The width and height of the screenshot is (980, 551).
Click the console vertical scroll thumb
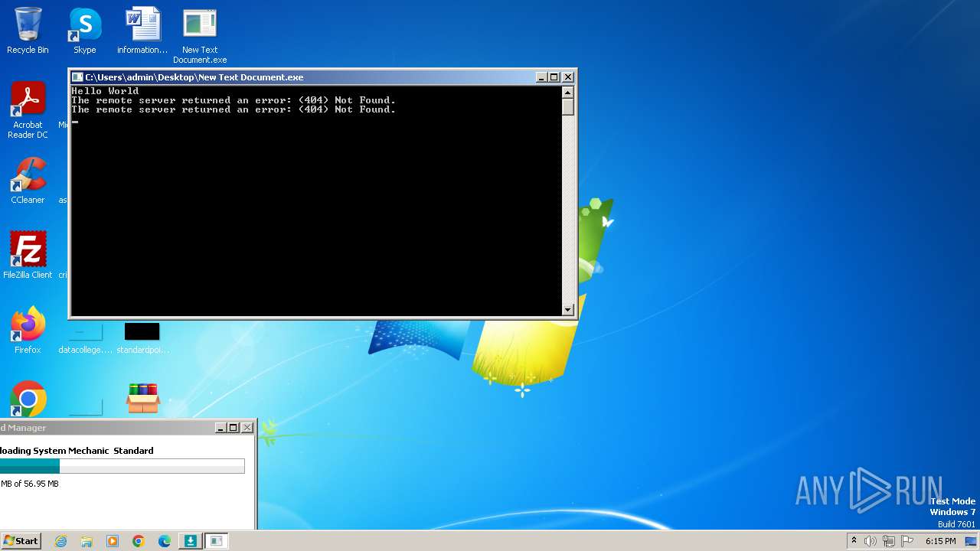(x=567, y=107)
